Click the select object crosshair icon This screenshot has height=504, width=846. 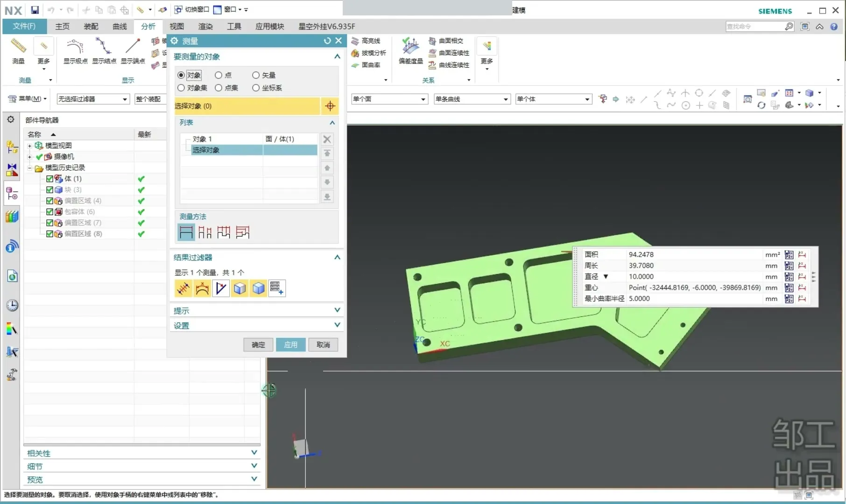pos(330,106)
